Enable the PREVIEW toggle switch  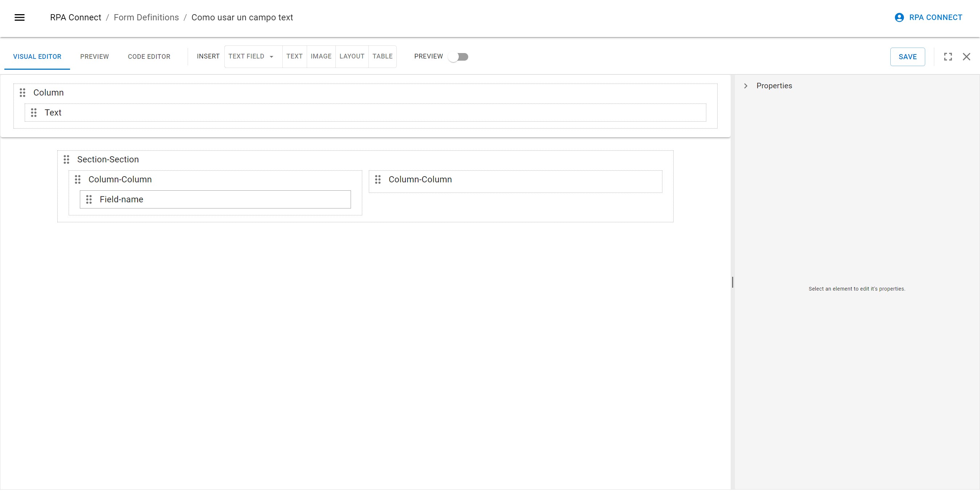click(x=459, y=56)
